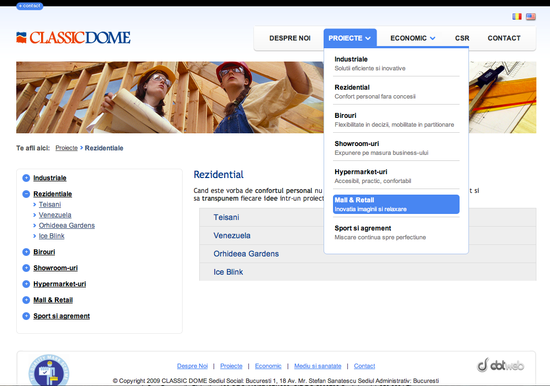Viewport: 550px width, 386px height.
Task: Expand Industriale with its plus icon
Action: [x=26, y=178]
